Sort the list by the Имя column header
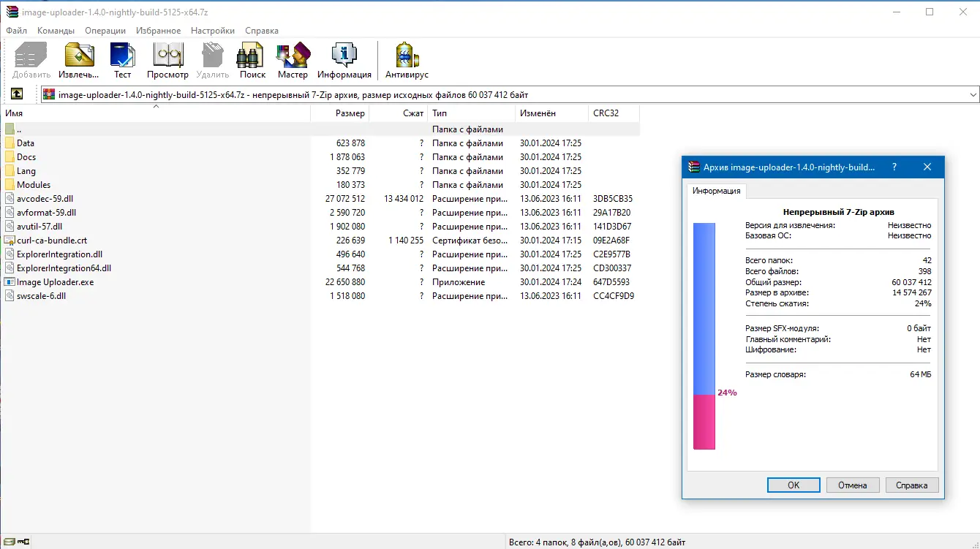The height and width of the screenshot is (549, 980). [156, 113]
